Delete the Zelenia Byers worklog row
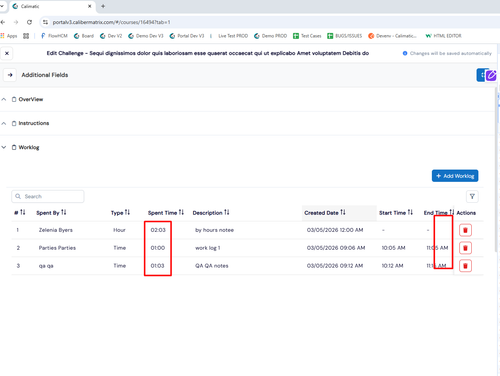This screenshot has height=376, width=500. click(465, 230)
